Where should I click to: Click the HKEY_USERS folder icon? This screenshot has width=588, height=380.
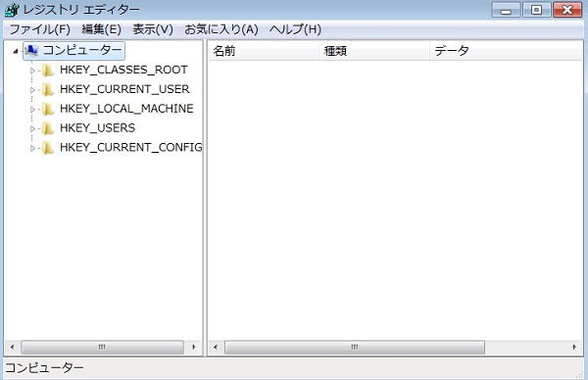48,128
